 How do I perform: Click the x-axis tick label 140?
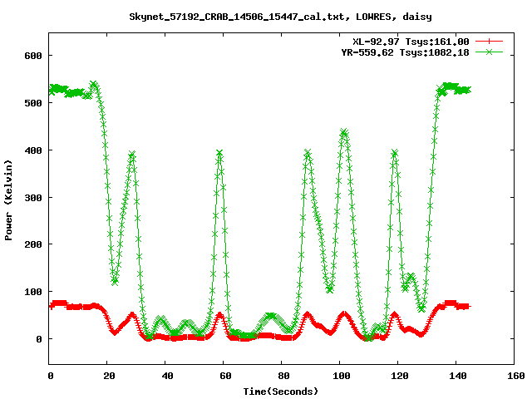[x=458, y=376]
